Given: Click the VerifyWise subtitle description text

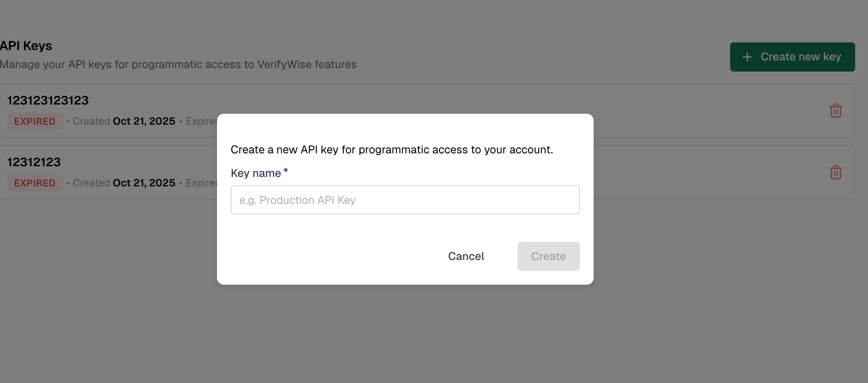Looking at the screenshot, I should pyautogui.click(x=178, y=64).
